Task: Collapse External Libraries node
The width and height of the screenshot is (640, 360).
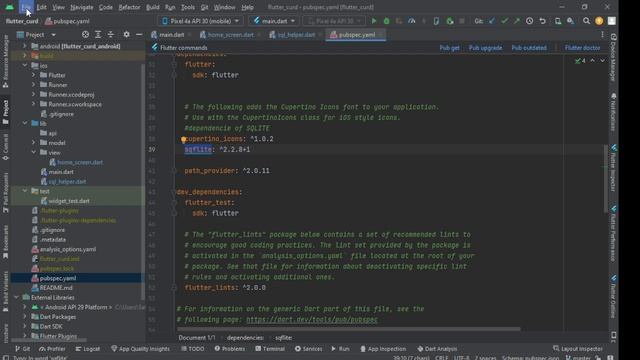Action: point(16,297)
